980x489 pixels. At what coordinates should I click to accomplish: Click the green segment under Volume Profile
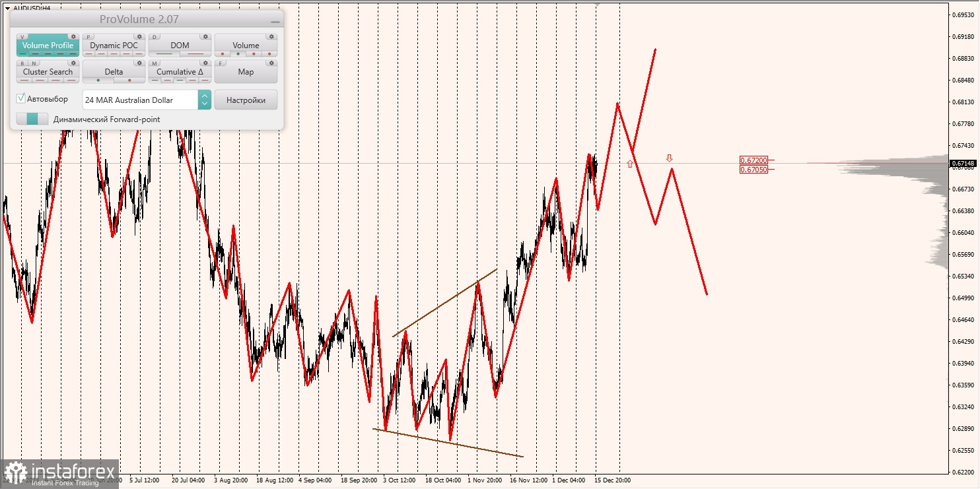(x=24, y=53)
